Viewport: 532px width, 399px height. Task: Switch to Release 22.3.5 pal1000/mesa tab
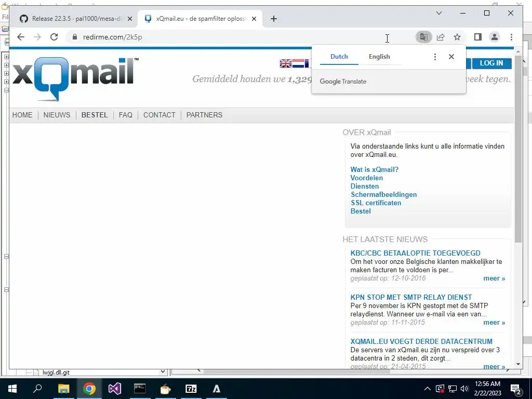click(76, 19)
